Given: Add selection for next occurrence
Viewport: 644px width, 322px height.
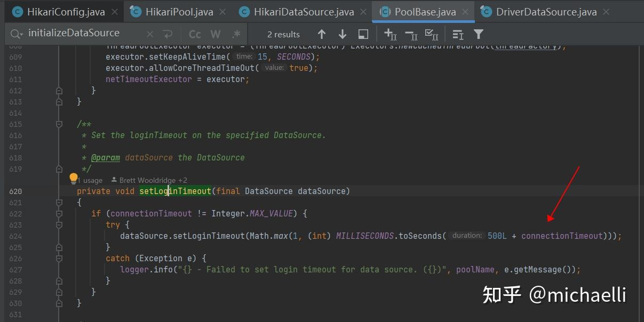Looking at the screenshot, I should pyautogui.click(x=390, y=34).
